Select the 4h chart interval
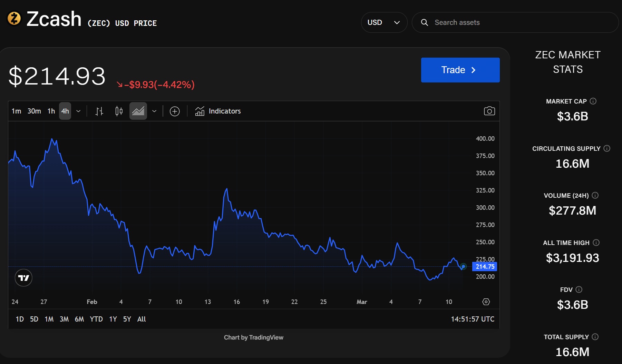 tap(65, 111)
